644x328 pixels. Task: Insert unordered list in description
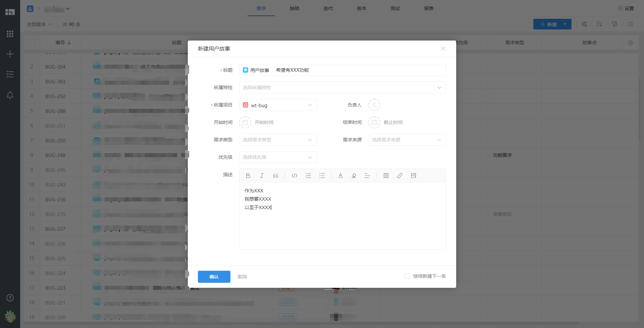click(322, 176)
